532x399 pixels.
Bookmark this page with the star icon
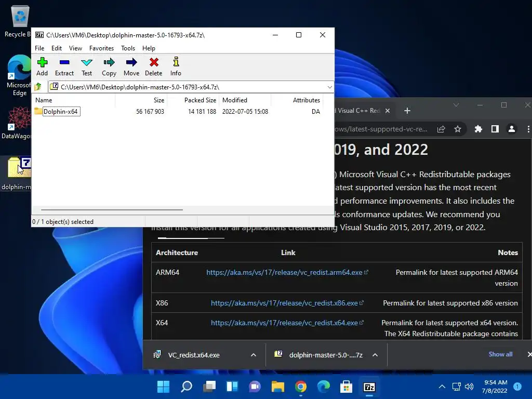click(458, 129)
